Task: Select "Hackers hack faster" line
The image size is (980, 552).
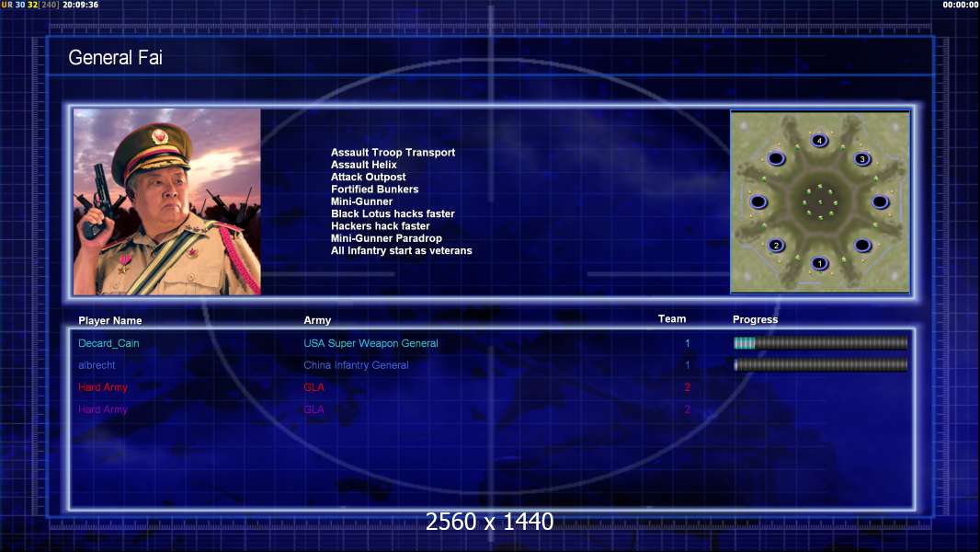Action: pos(380,225)
